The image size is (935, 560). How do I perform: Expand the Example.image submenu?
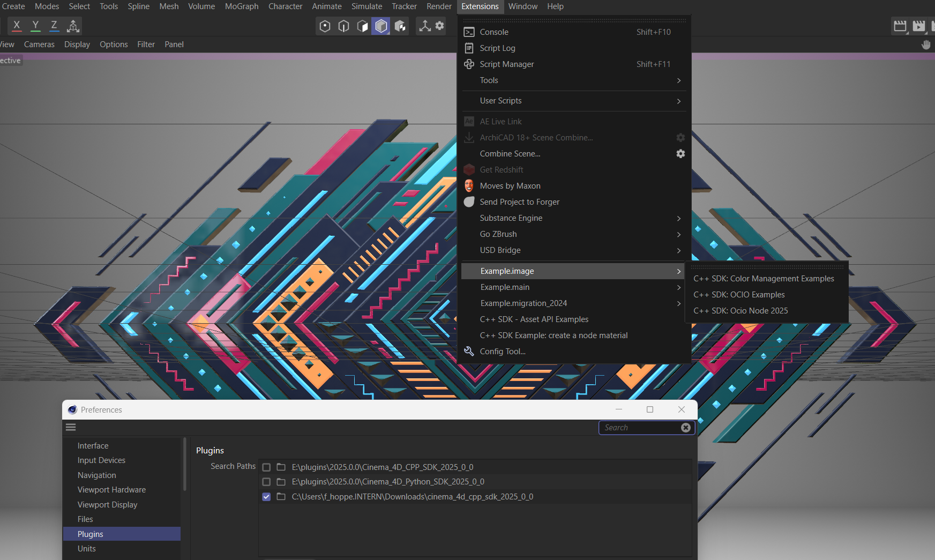[573, 271]
